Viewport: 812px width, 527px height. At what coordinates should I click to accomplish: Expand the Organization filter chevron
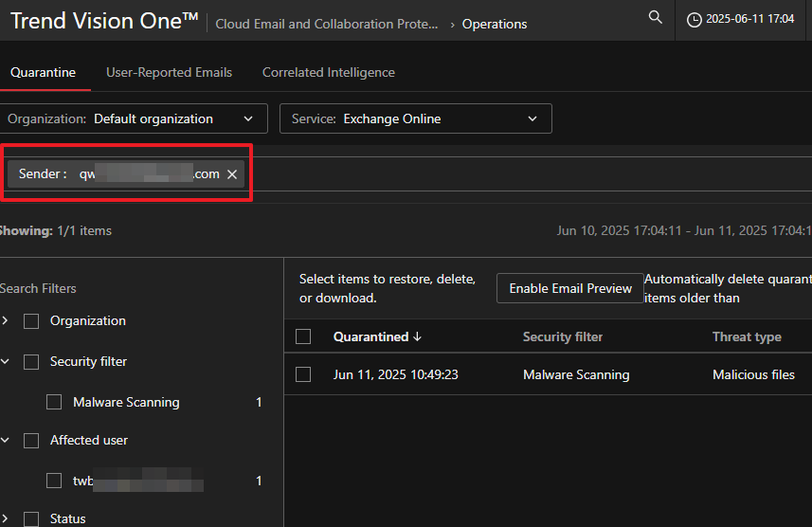(x=6, y=321)
